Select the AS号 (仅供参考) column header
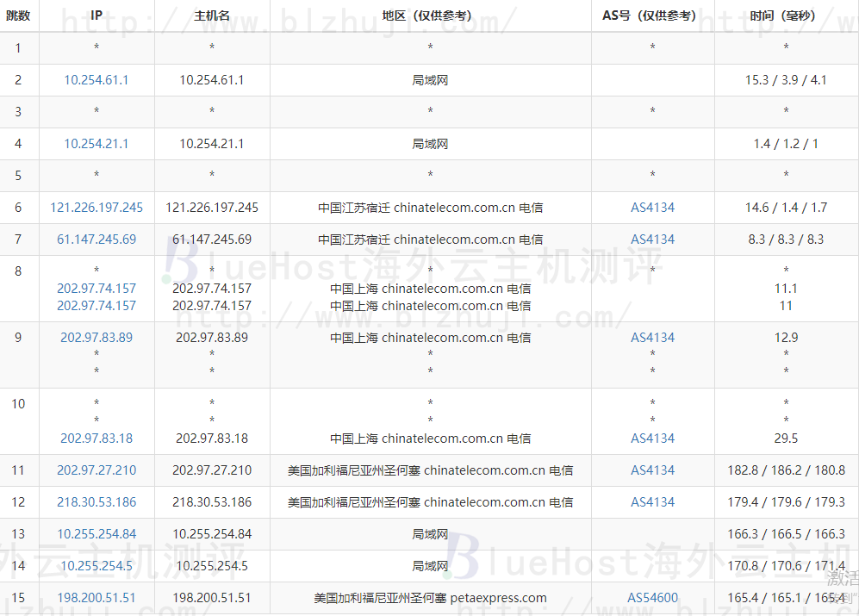859x616 pixels. point(652,16)
